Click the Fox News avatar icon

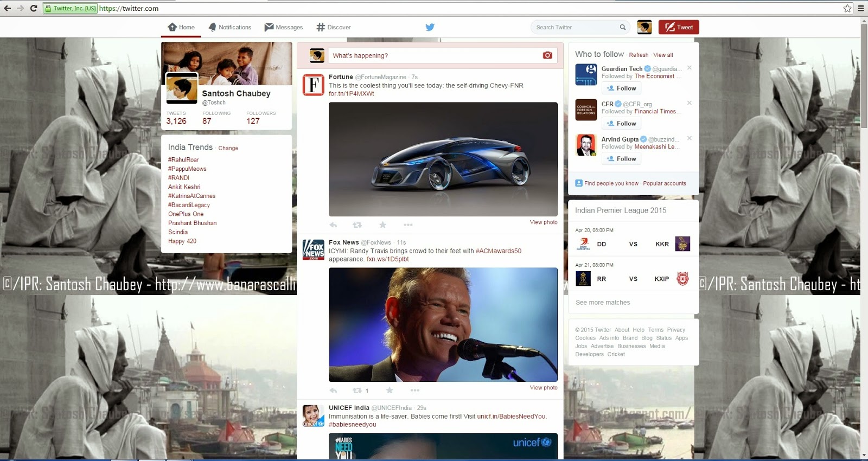(x=313, y=250)
